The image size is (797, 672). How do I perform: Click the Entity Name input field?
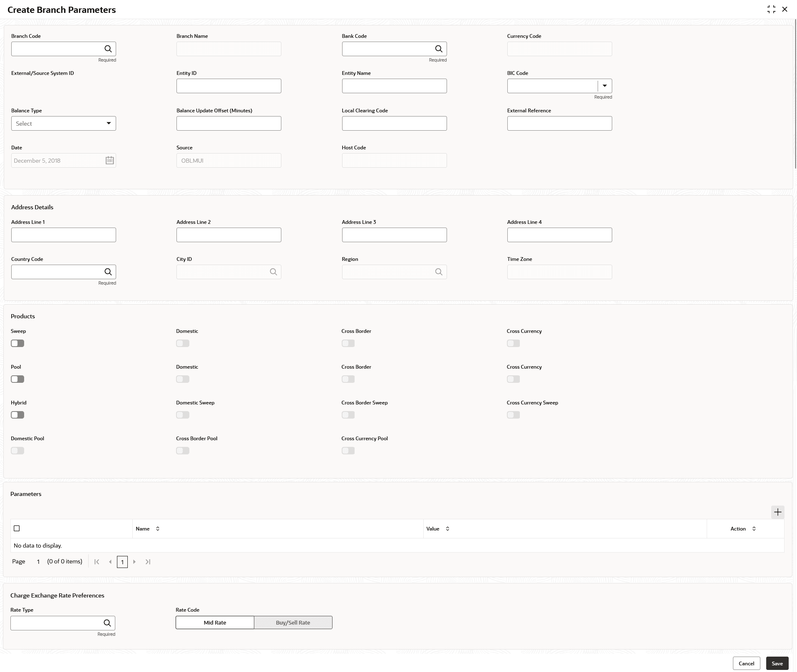tap(394, 86)
